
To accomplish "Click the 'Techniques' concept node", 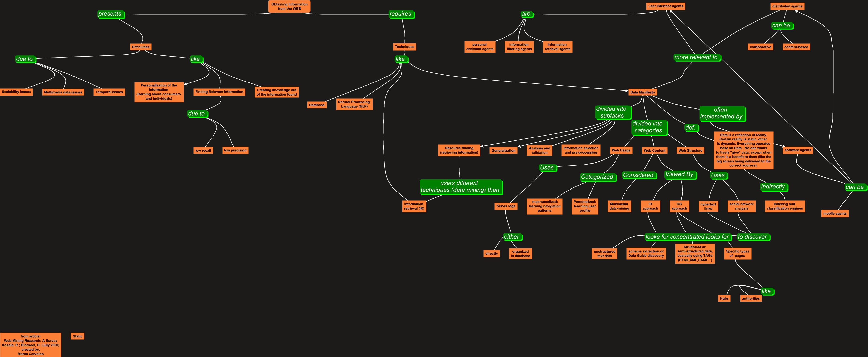I will click(x=404, y=47).
